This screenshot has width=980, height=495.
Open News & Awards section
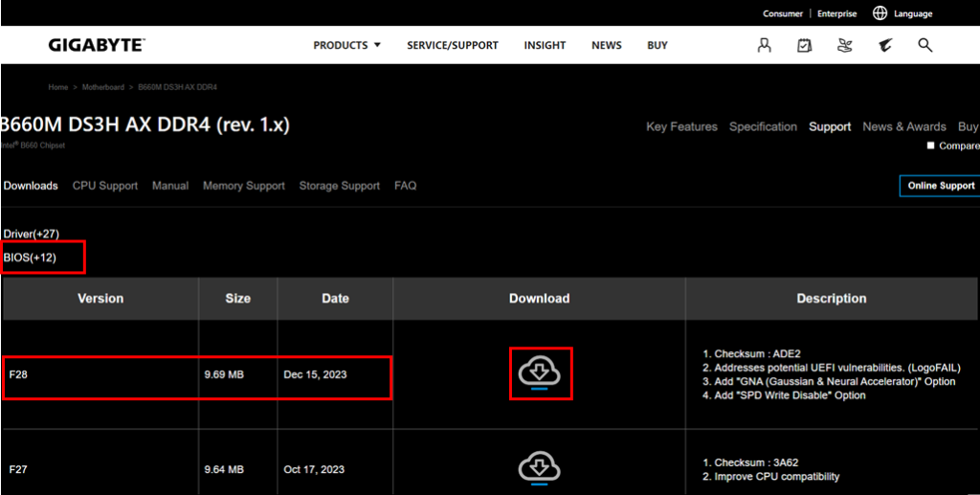click(904, 127)
